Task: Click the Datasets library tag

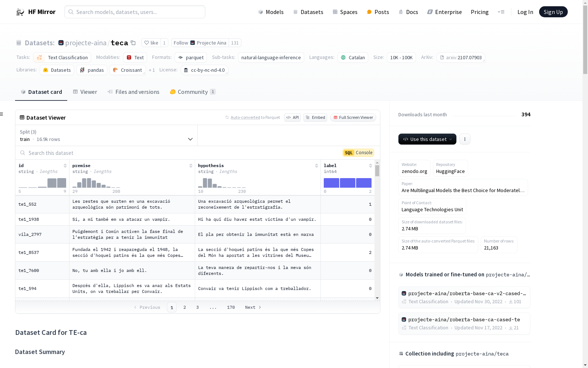Action: 57,70
